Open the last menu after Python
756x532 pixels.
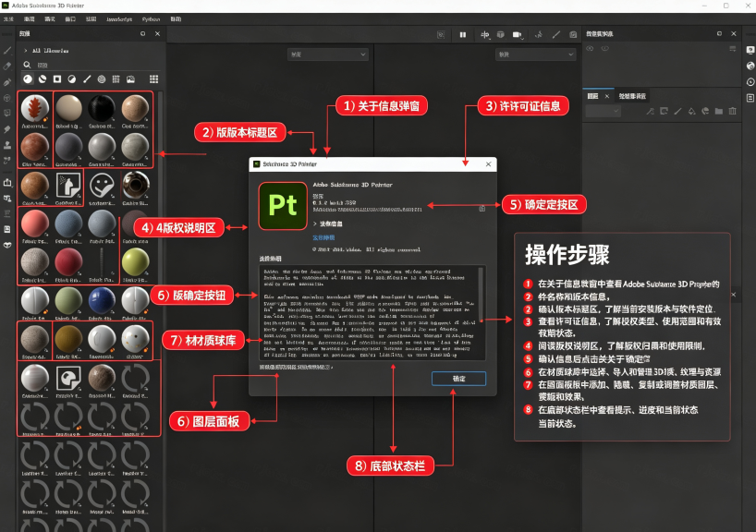(176, 19)
